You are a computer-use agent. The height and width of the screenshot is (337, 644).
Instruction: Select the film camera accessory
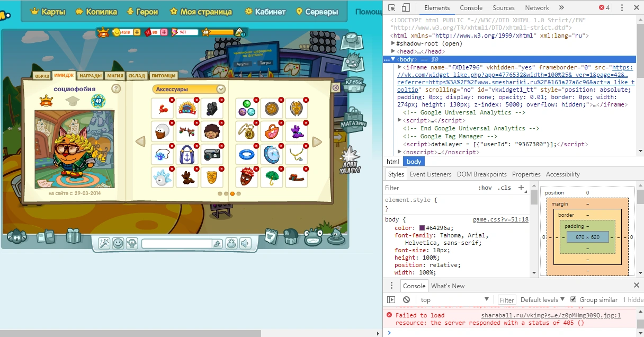coord(211,109)
